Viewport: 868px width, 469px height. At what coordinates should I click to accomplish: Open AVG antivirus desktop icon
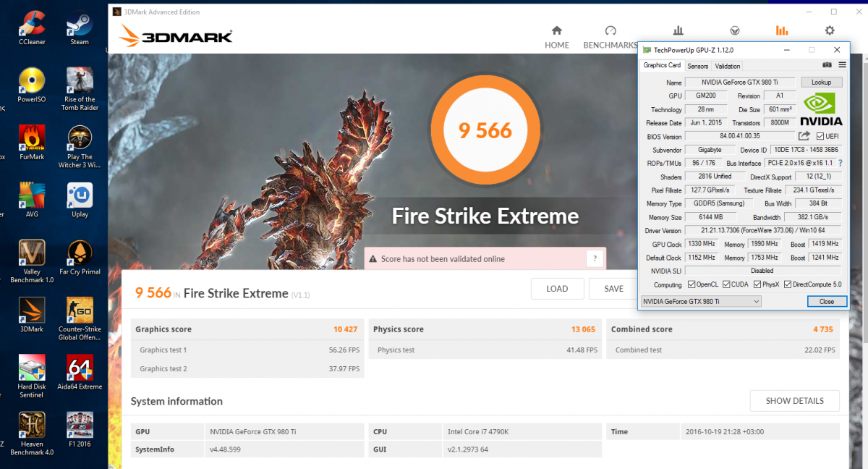[x=33, y=200]
